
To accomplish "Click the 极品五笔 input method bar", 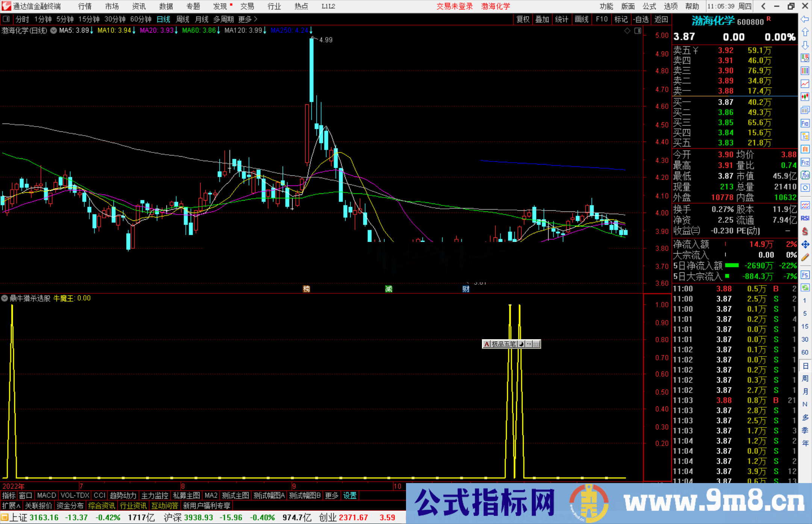I will [x=511, y=344].
